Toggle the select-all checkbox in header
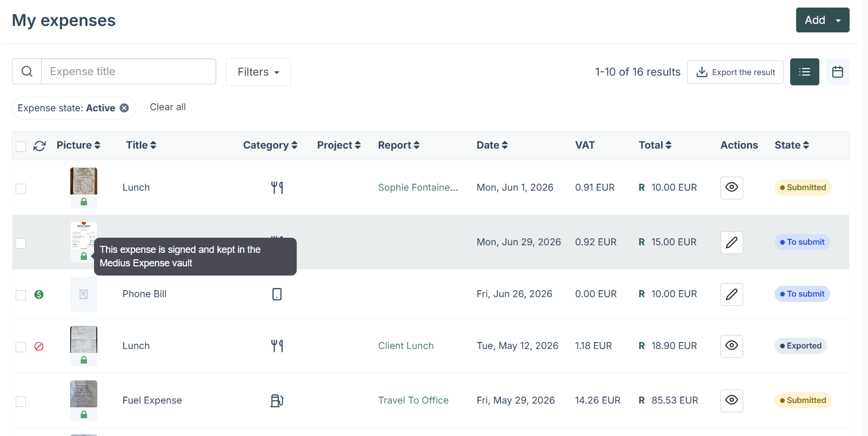Screen dimensions: 868x436 point(21,146)
